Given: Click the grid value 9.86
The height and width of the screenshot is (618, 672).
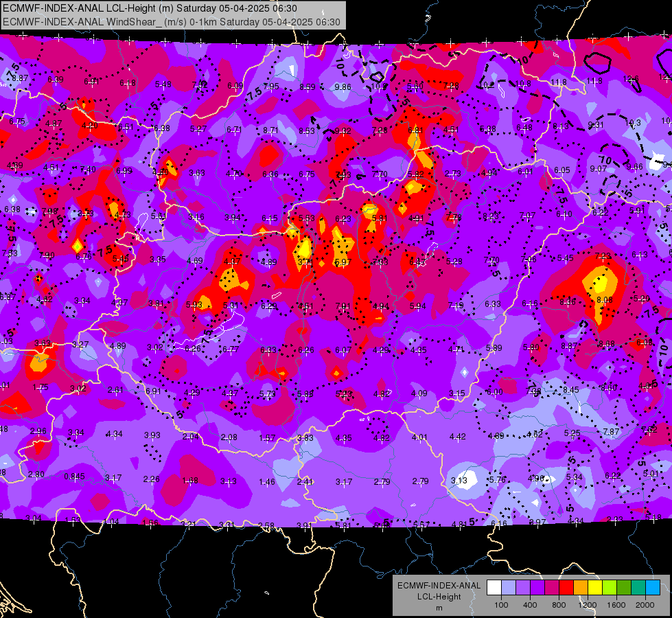Looking at the screenshot, I should point(343,87).
